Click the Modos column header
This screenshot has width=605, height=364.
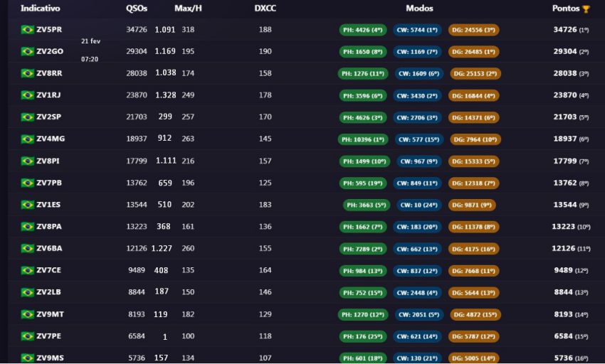419,9
